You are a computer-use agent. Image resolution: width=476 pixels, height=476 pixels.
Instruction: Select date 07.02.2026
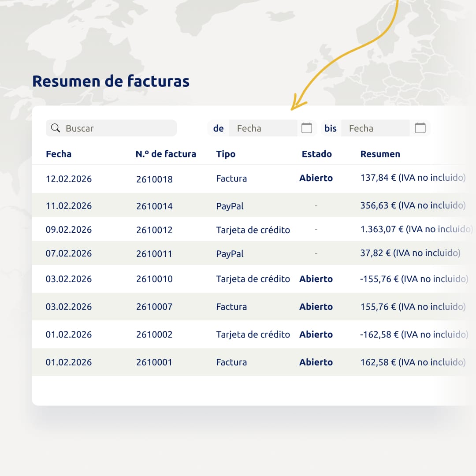tap(69, 253)
